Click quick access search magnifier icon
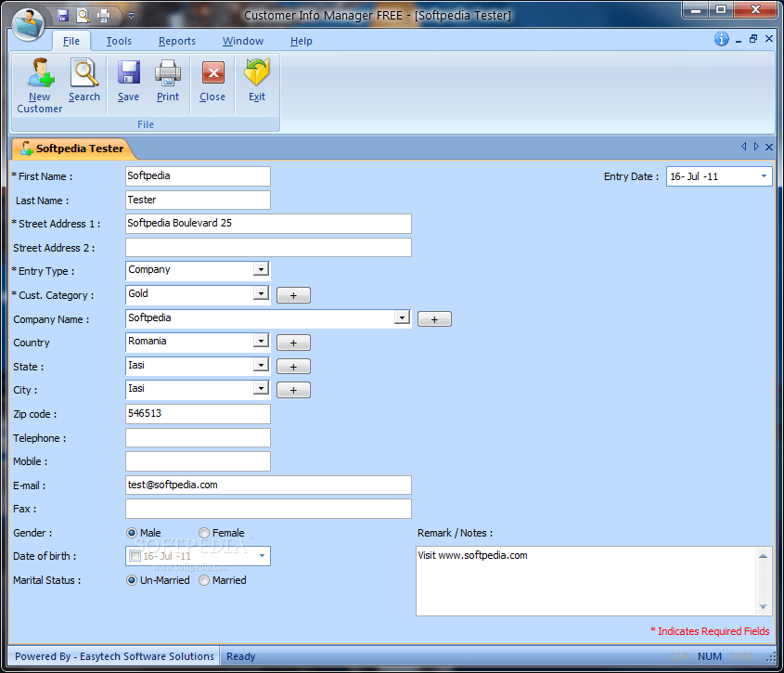 84,16
